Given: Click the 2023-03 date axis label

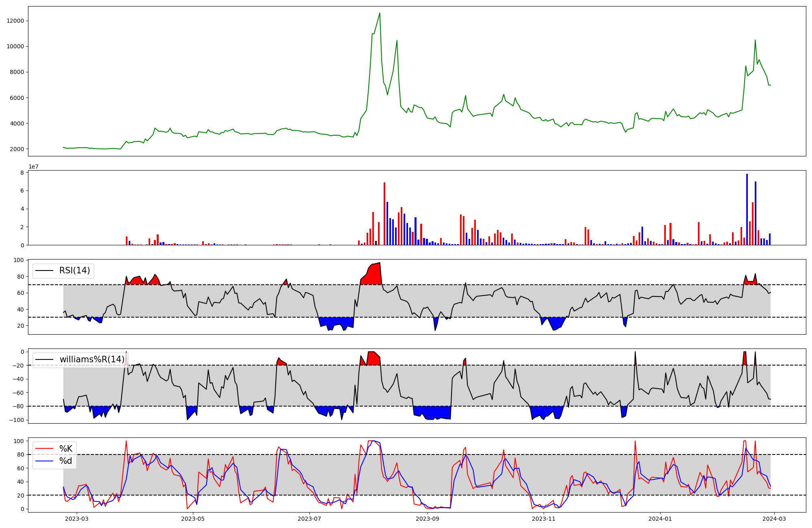Looking at the screenshot, I should pos(76,518).
